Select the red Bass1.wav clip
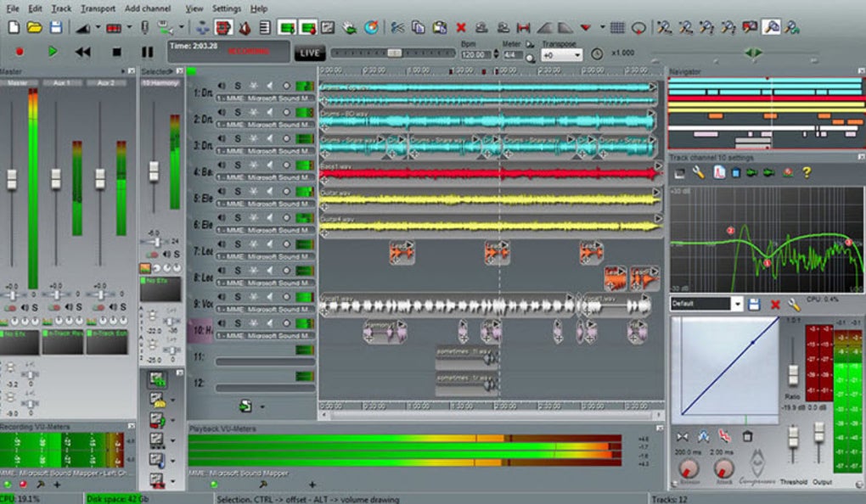Image resolution: width=866 pixels, height=504 pixels. coord(491,173)
